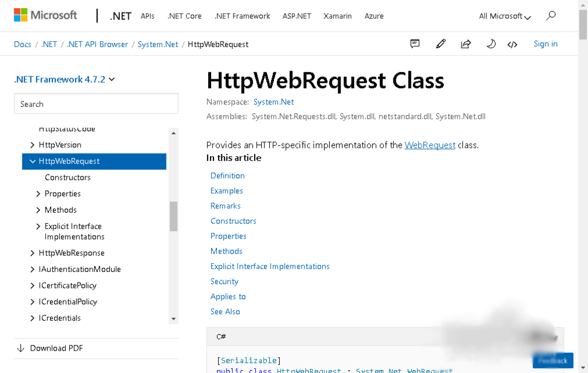Click the Sign in link
The width and height of the screenshot is (588, 373).
[x=546, y=44]
